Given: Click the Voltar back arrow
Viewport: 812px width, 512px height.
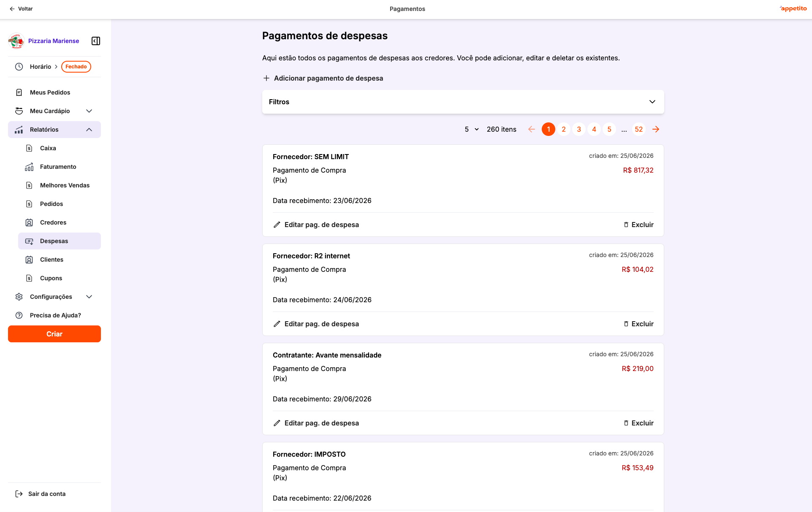Looking at the screenshot, I should coord(12,9).
